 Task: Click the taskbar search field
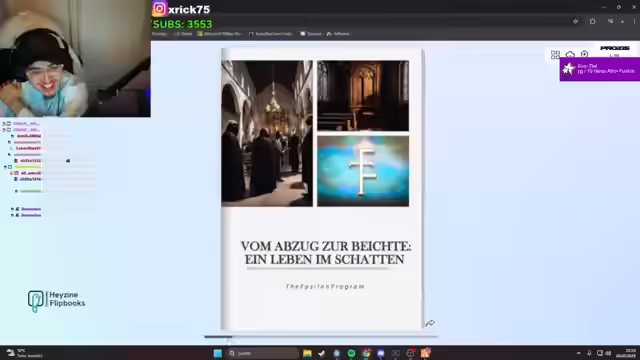point(262,353)
